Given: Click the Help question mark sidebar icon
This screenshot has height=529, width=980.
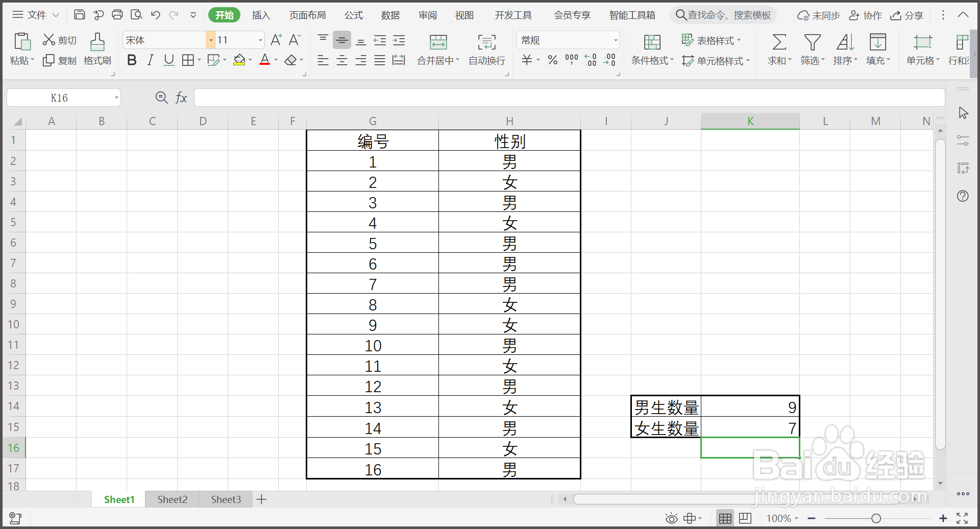Looking at the screenshot, I should tap(963, 196).
